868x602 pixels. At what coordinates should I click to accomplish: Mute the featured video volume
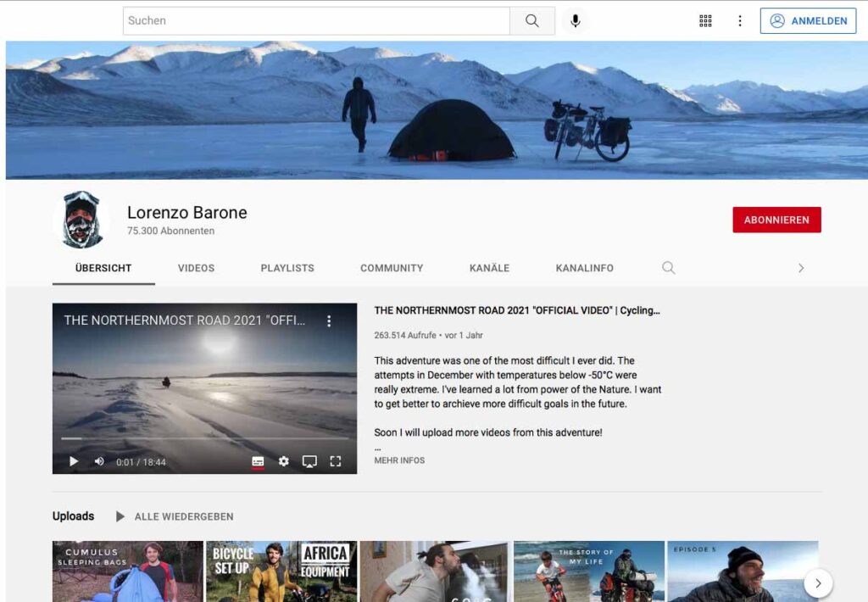point(99,461)
